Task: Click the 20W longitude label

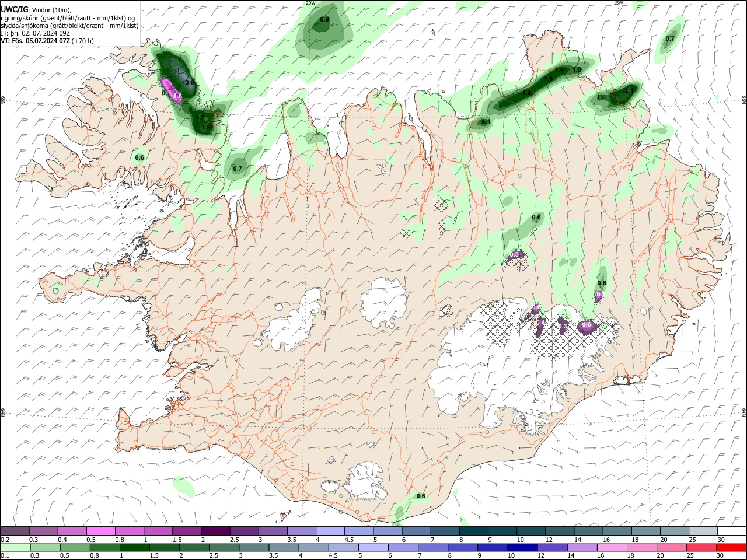Action: [311, 3]
